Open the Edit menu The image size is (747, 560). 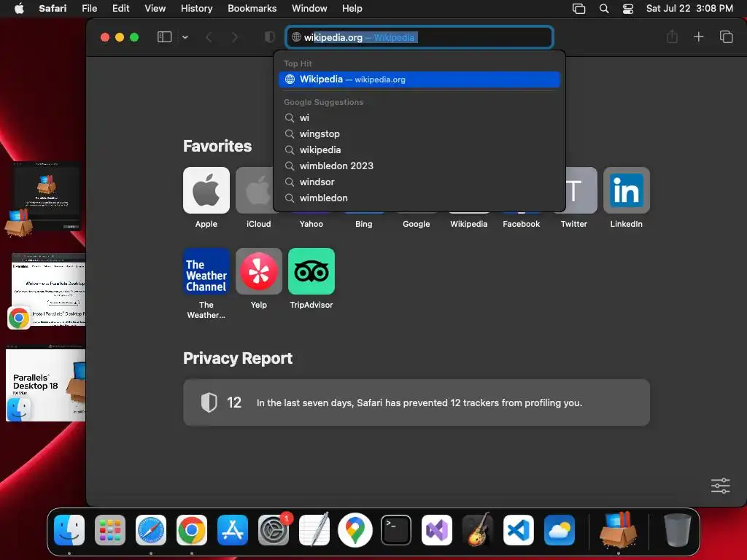click(x=120, y=9)
